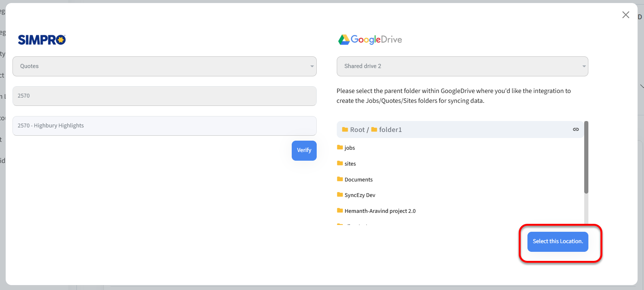Select folder1 in the breadcrumb path
The image size is (644, 290).
(x=390, y=130)
